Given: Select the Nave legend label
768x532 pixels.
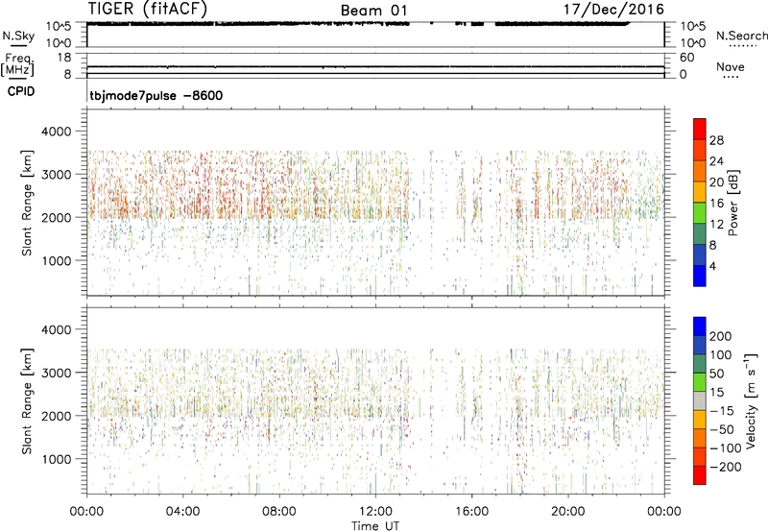Looking at the screenshot, I should [x=731, y=66].
